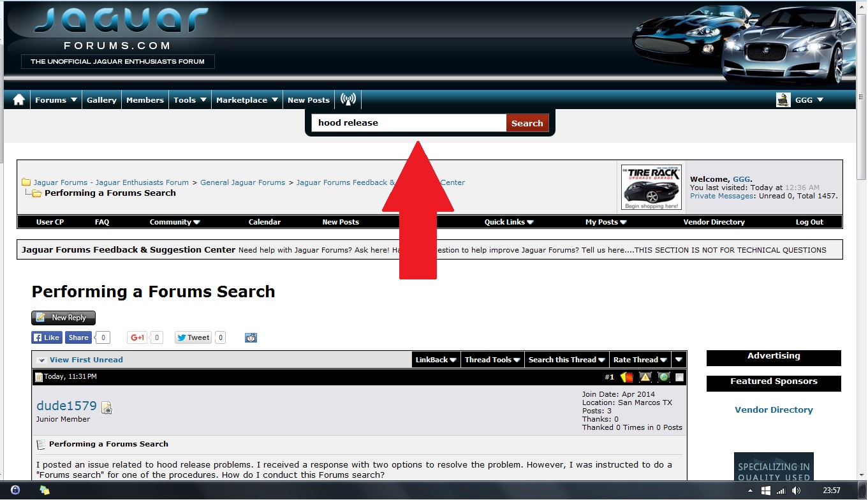Click the New Reply button
This screenshot has width=868, height=502.
[63, 318]
